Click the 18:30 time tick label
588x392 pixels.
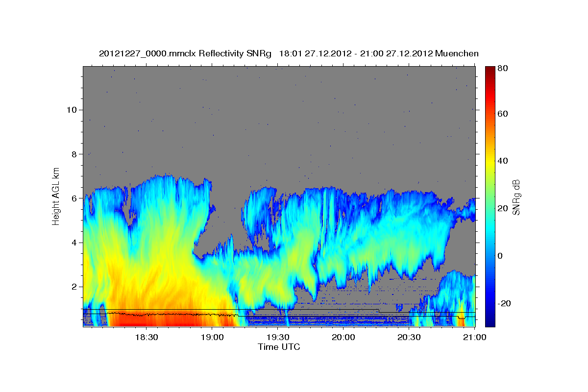point(146,337)
